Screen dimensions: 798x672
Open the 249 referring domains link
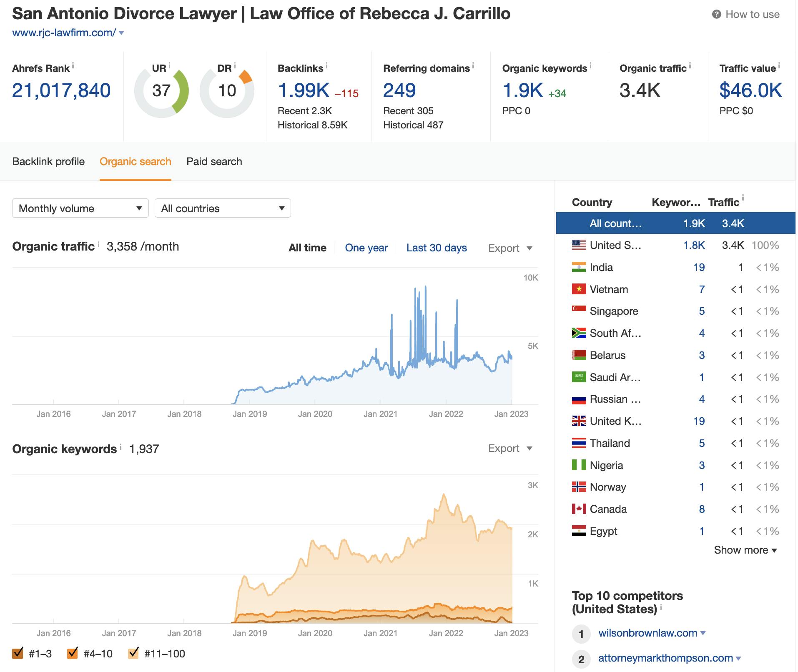pyautogui.click(x=399, y=90)
